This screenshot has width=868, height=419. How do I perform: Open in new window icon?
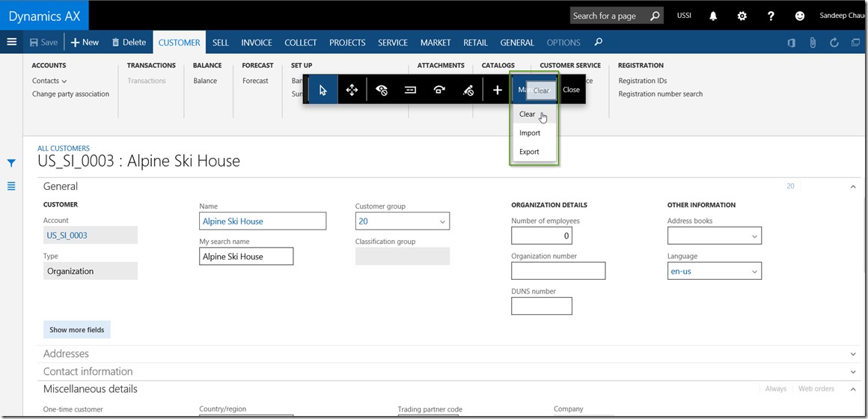pos(856,43)
